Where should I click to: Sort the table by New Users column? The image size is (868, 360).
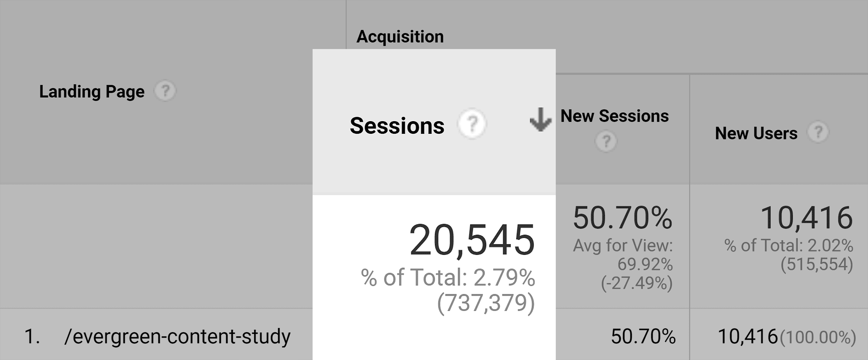point(756,133)
